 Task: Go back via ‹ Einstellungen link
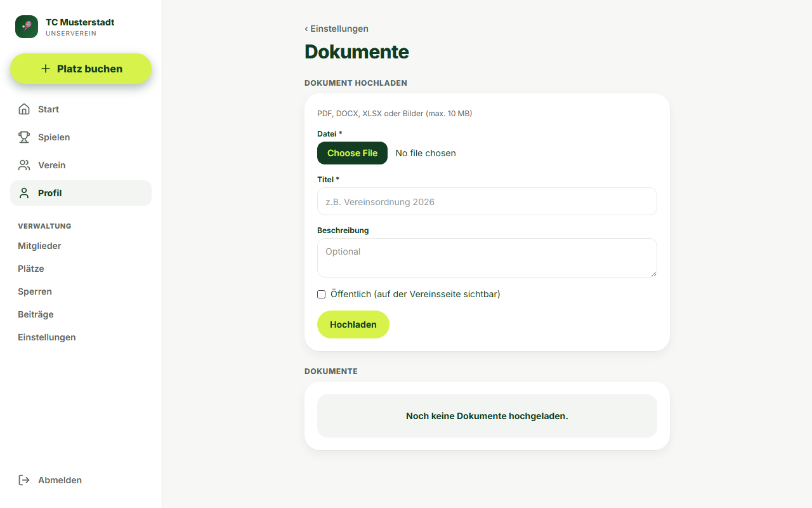[x=336, y=29]
